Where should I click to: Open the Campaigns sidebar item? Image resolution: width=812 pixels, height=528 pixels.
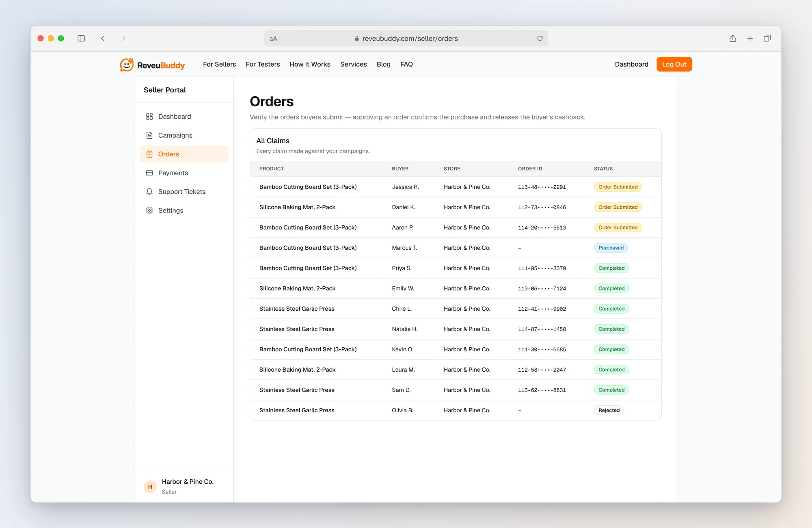pos(184,135)
